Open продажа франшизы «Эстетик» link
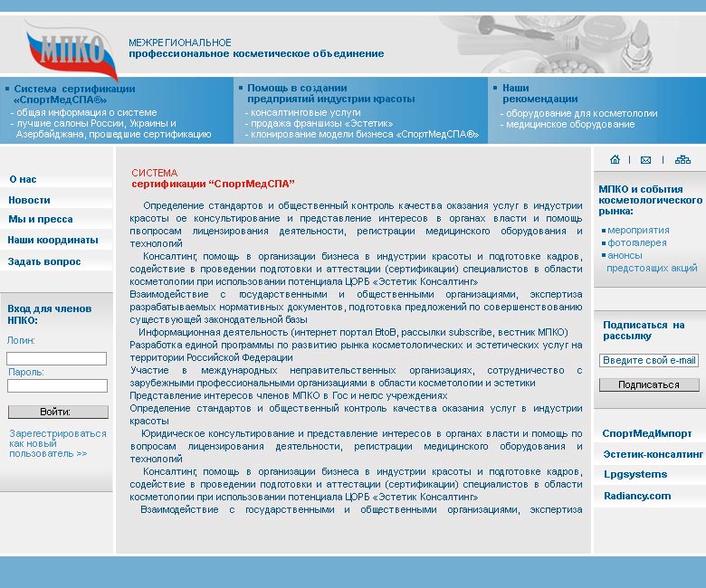The width and height of the screenshot is (706, 588). click(x=319, y=123)
